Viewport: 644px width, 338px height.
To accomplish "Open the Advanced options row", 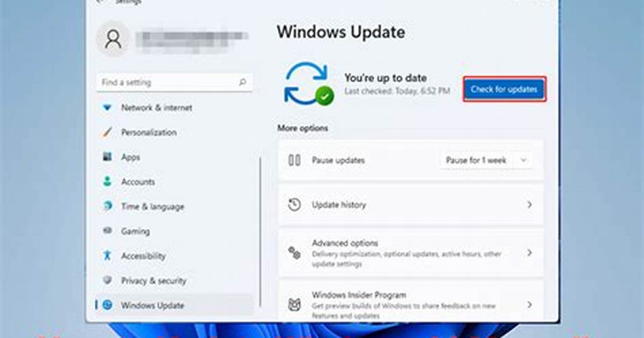I will [x=411, y=253].
